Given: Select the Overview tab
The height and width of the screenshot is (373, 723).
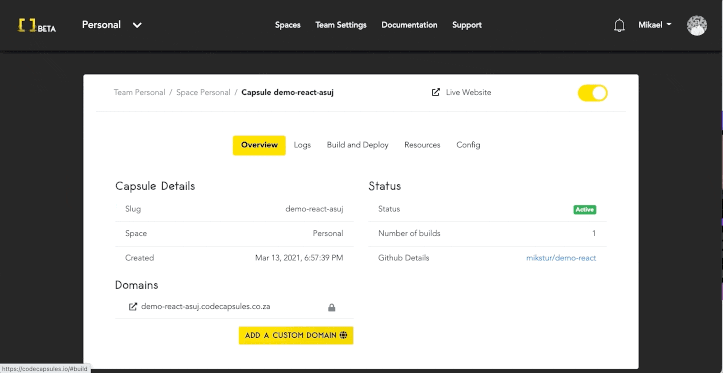Looking at the screenshot, I should coord(259,145).
